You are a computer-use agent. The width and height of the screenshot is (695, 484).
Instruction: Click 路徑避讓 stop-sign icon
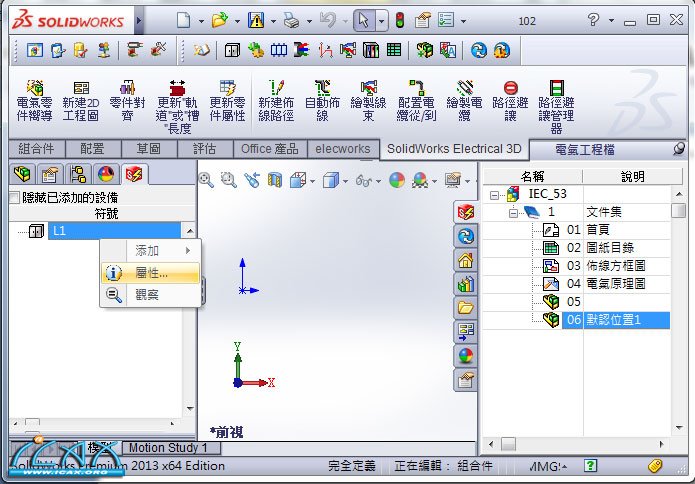510,88
